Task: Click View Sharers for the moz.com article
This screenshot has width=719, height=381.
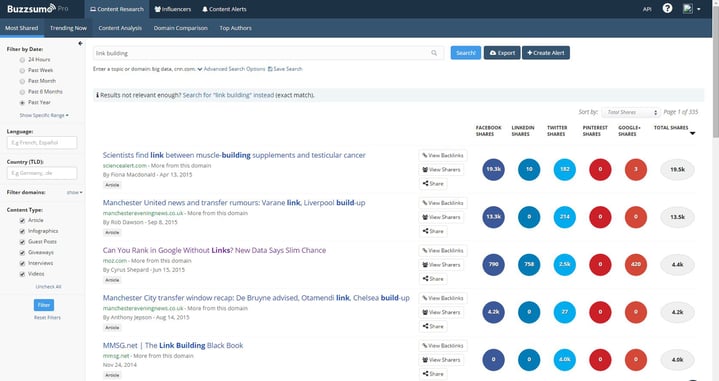Action: (x=441, y=265)
